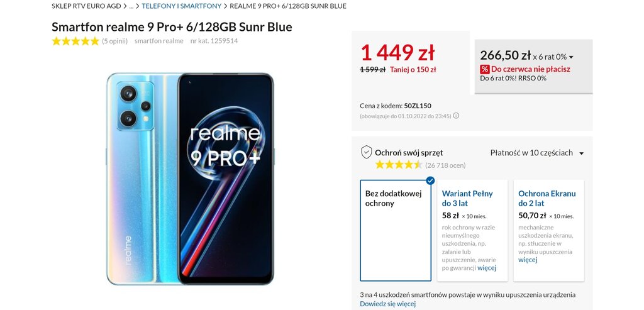This screenshot has width=644, height=310.
Task: Select Wariant Pełny do 3 lat protection
Action: pyautogui.click(x=472, y=230)
